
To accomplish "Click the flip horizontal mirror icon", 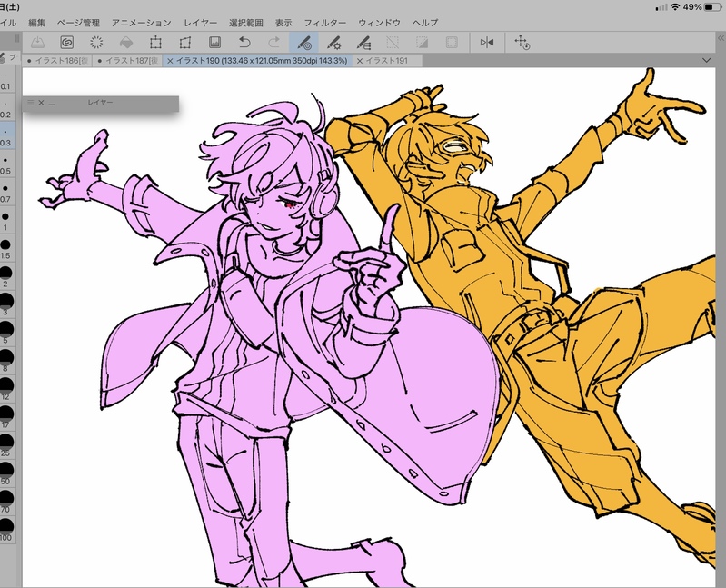I will [487, 43].
